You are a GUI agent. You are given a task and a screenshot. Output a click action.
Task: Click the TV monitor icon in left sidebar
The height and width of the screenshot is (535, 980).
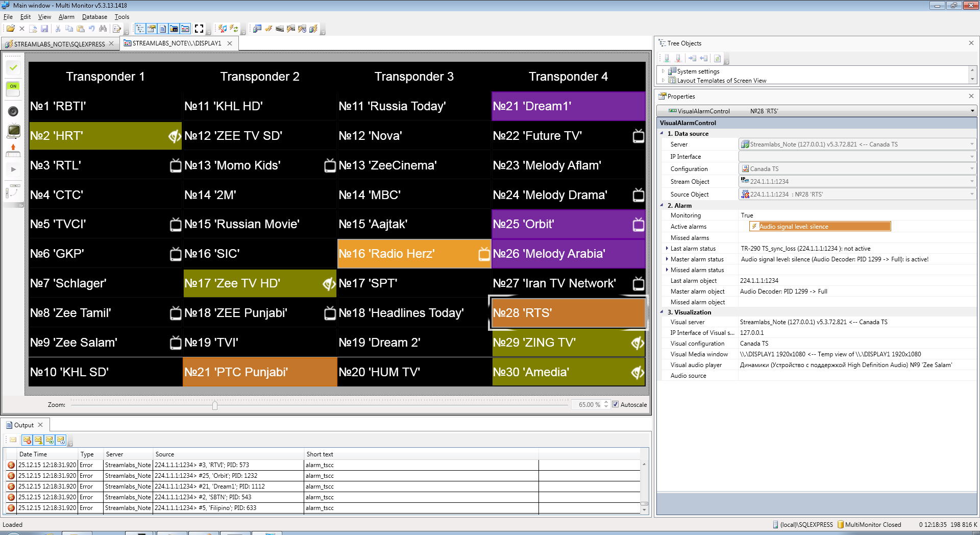13,131
